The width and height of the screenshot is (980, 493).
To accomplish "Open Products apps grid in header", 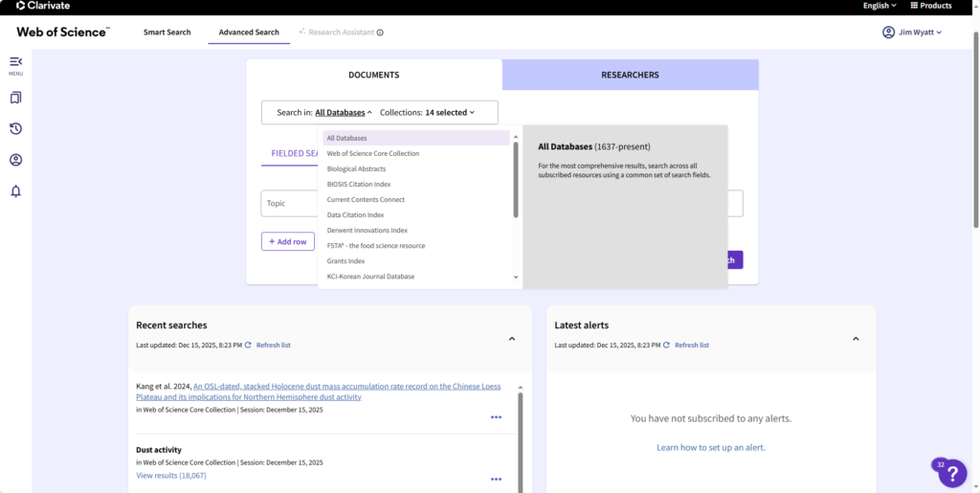I will pos(930,6).
